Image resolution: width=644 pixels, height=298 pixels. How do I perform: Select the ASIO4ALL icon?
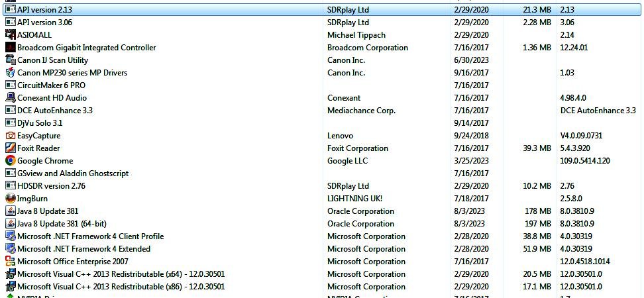[x=11, y=35]
